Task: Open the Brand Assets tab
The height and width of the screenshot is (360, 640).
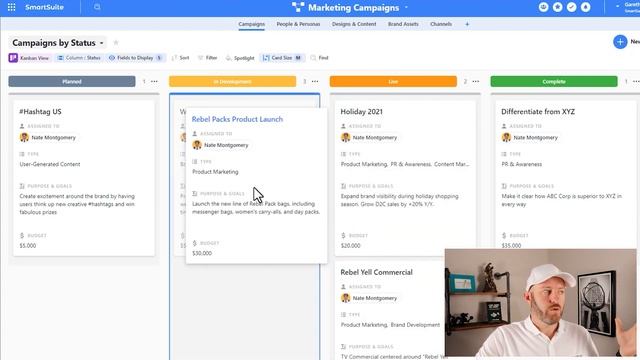Action: tap(403, 24)
